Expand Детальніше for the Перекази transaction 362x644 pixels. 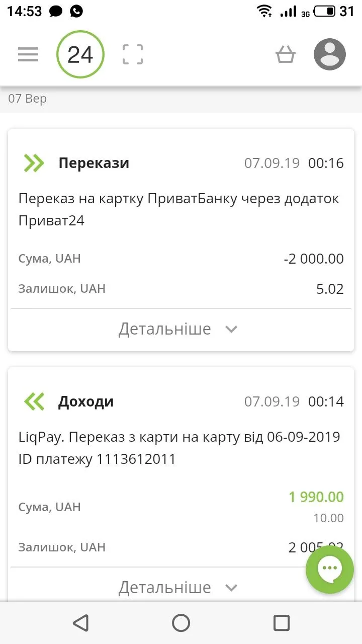tap(165, 329)
